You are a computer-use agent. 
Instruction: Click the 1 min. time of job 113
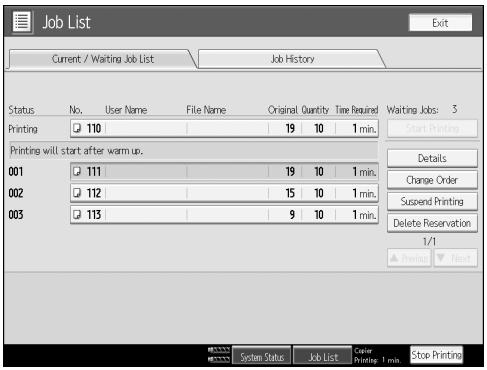pyautogui.click(x=364, y=215)
